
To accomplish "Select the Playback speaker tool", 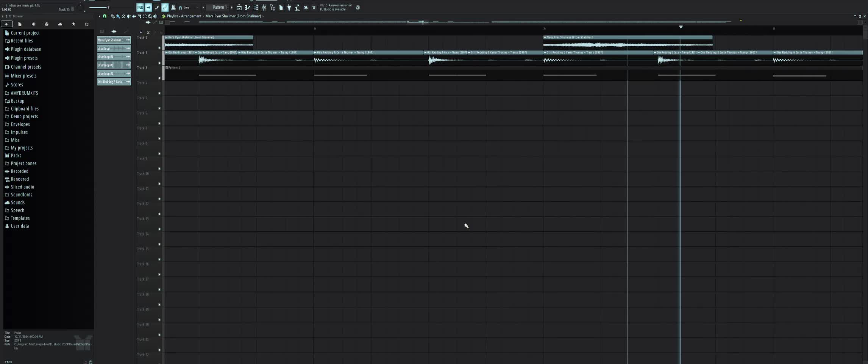I will click(x=155, y=16).
